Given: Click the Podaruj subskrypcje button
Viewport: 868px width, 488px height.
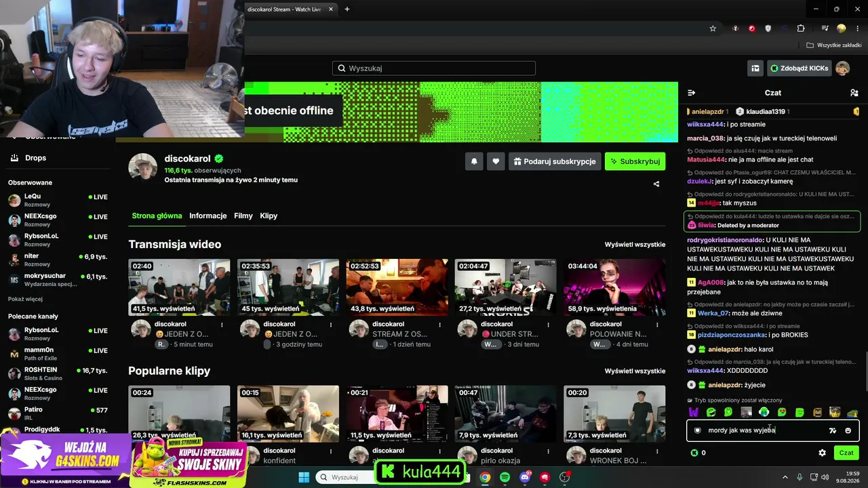Looking at the screenshot, I should [555, 161].
